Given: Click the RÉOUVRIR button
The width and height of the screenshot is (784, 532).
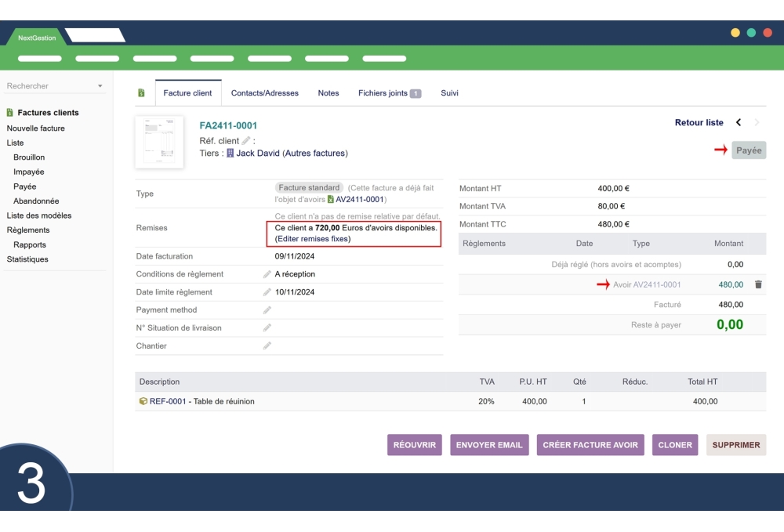Looking at the screenshot, I should point(414,444).
